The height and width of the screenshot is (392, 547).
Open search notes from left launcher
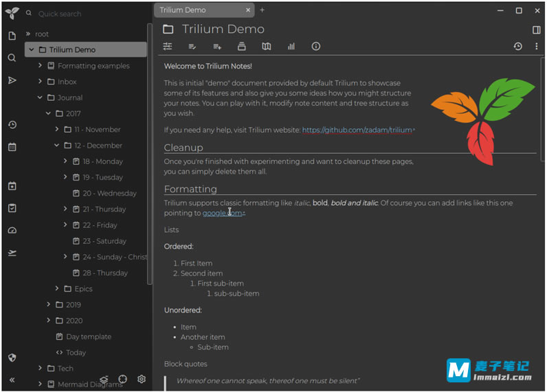pos(12,58)
